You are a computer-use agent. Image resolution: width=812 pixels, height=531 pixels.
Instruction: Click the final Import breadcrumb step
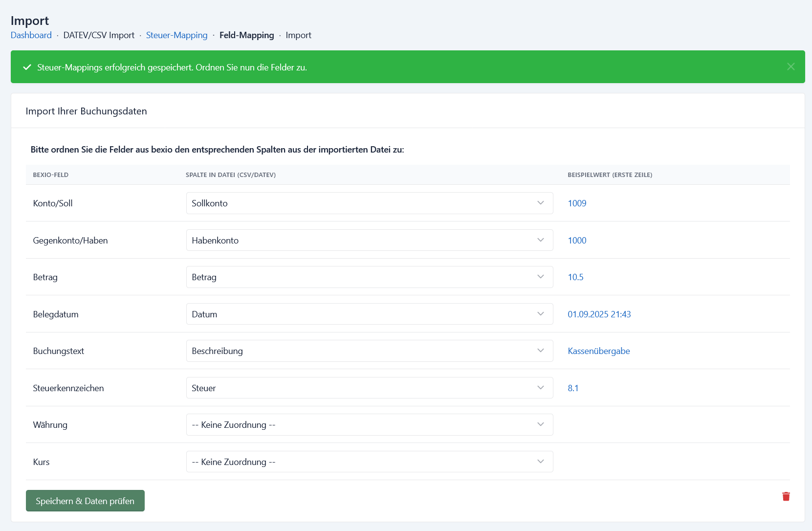298,35
